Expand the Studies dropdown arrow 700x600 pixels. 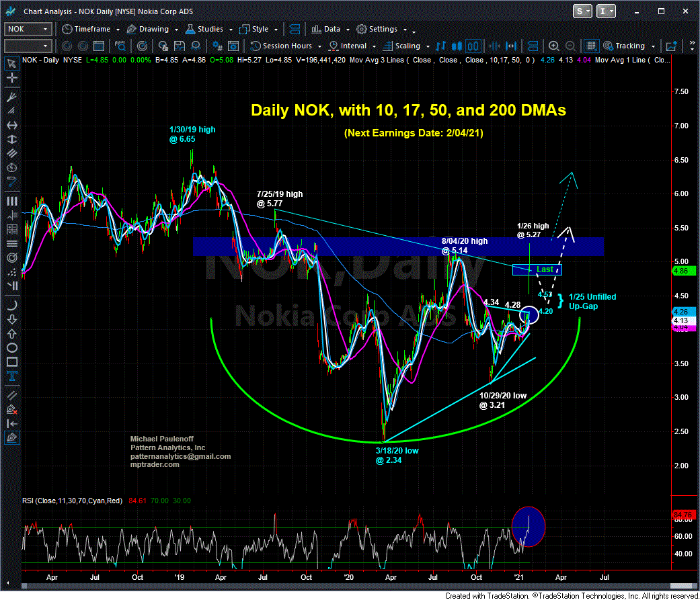point(231,30)
